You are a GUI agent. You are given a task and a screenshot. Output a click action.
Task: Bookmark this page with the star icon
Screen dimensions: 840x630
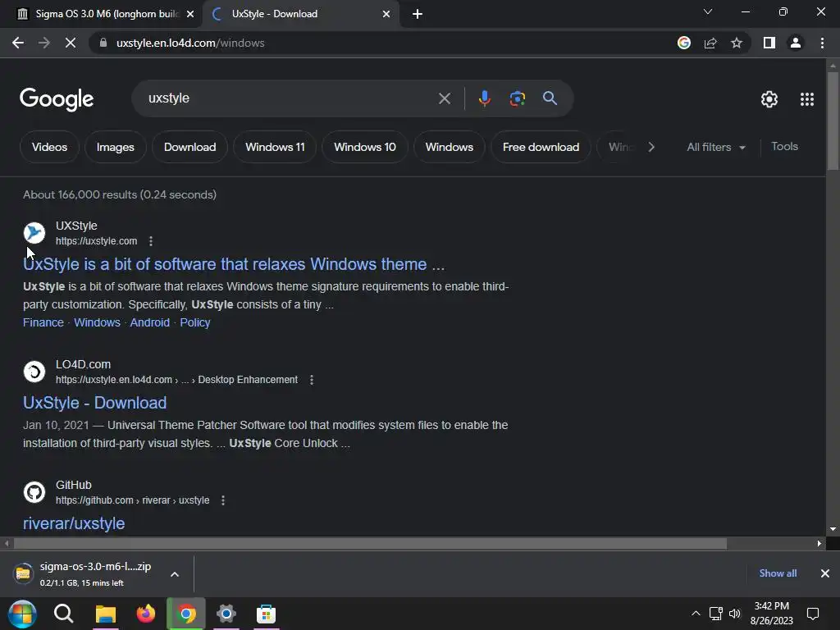[x=737, y=43]
